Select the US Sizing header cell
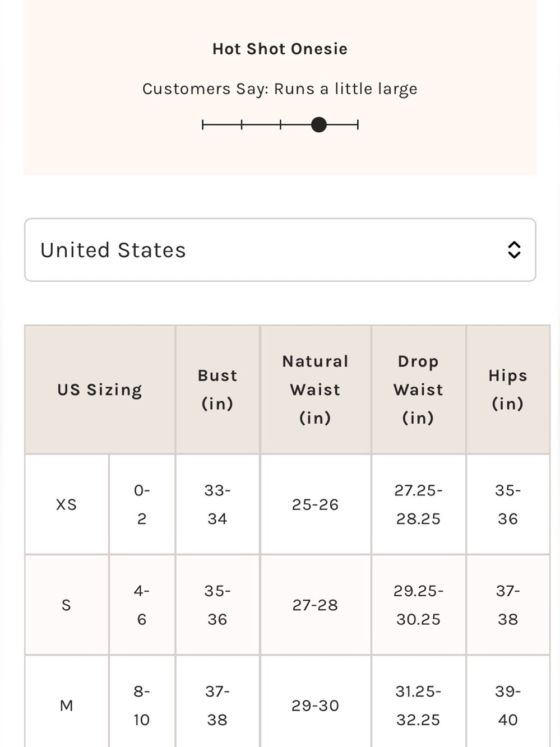This screenshot has width=560, height=747. point(100,389)
